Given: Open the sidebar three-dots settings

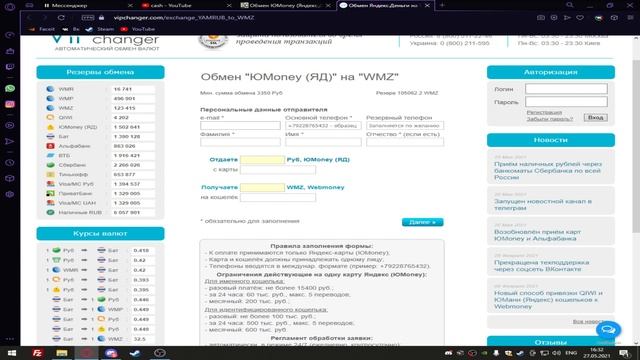Looking at the screenshot, I should [10, 338].
